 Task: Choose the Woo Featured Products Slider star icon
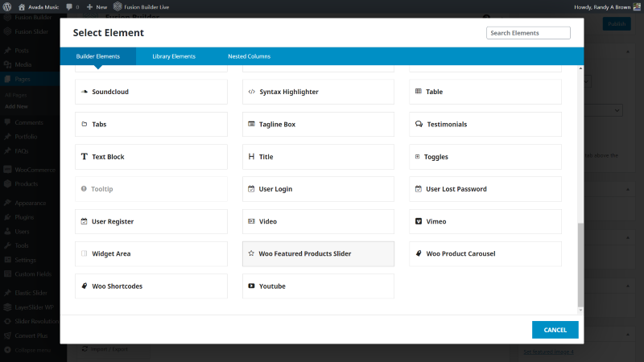pyautogui.click(x=251, y=253)
